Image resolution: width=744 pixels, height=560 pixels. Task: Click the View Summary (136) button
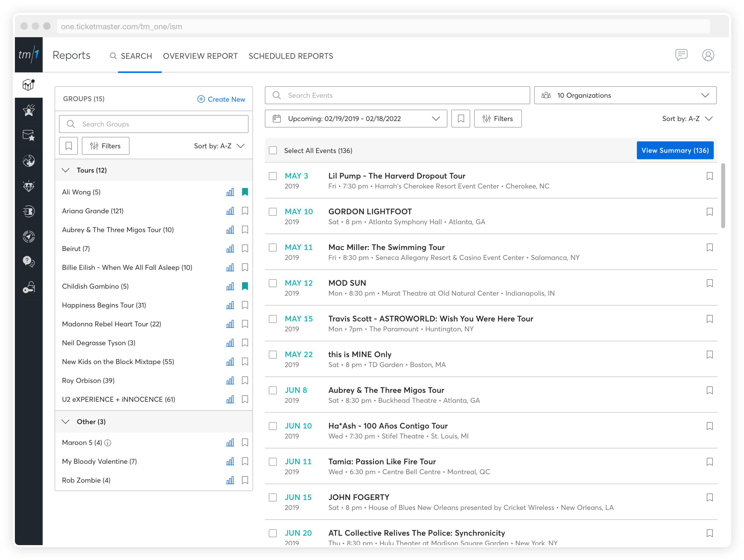[674, 150]
